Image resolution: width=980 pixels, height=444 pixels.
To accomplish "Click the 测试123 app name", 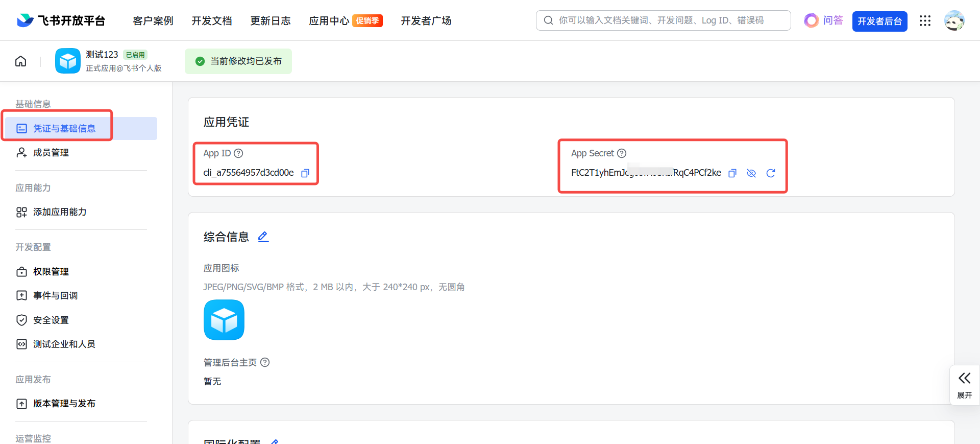I will tap(102, 54).
